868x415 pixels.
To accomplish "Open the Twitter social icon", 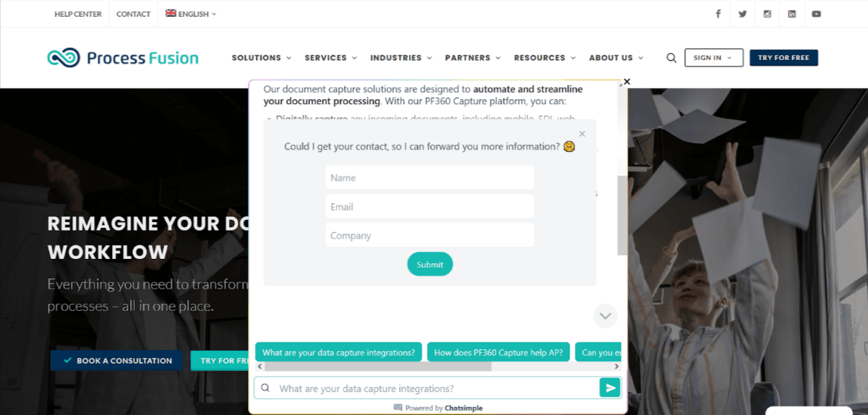I will (742, 14).
